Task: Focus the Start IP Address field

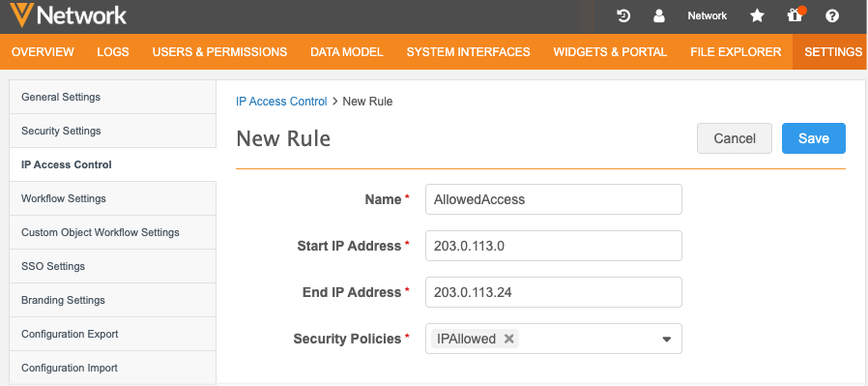Action: tap(554, 246)
